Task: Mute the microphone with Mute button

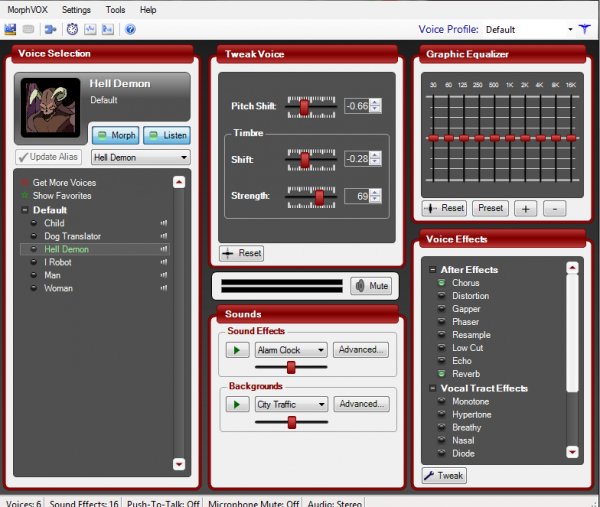Action: pyautogui.click(x=371, y=286)
